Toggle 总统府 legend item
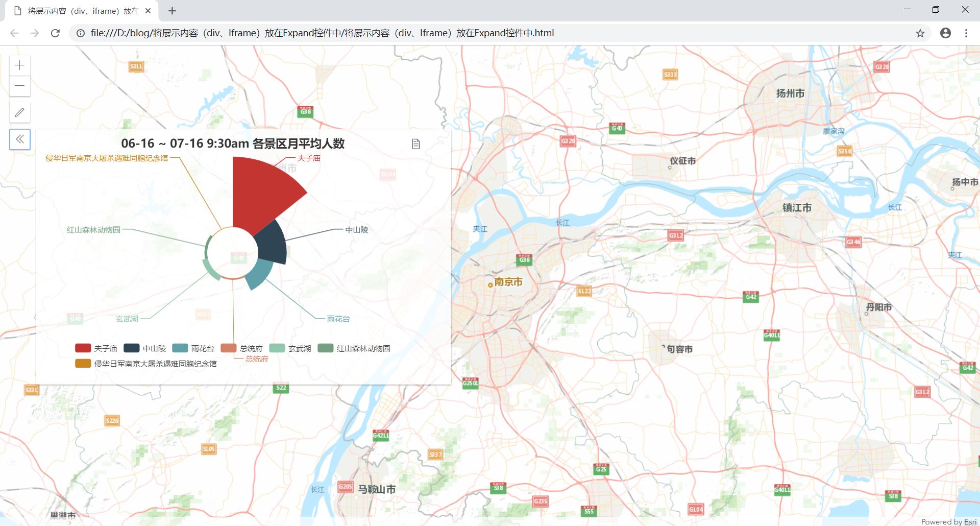Viewport: 980px width, 526px height. [241, 348]
